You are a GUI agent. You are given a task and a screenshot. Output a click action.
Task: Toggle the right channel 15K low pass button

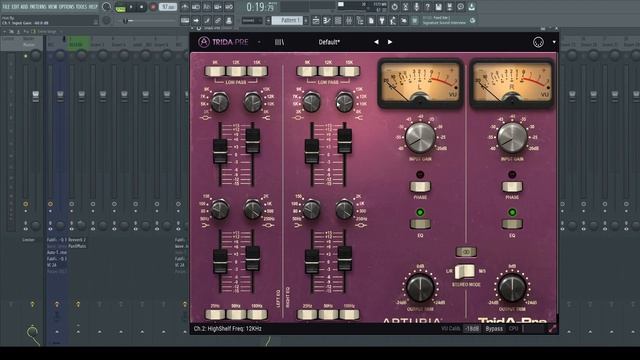click(x=349, y=71)
